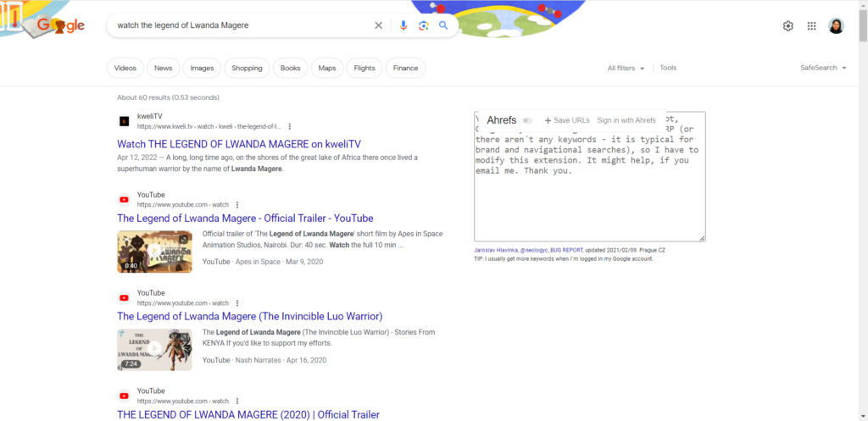Image resolution: width=868 pixels, height=421 pixels.
Task: Open Google settings gear icon
Action: pos(787,26)
